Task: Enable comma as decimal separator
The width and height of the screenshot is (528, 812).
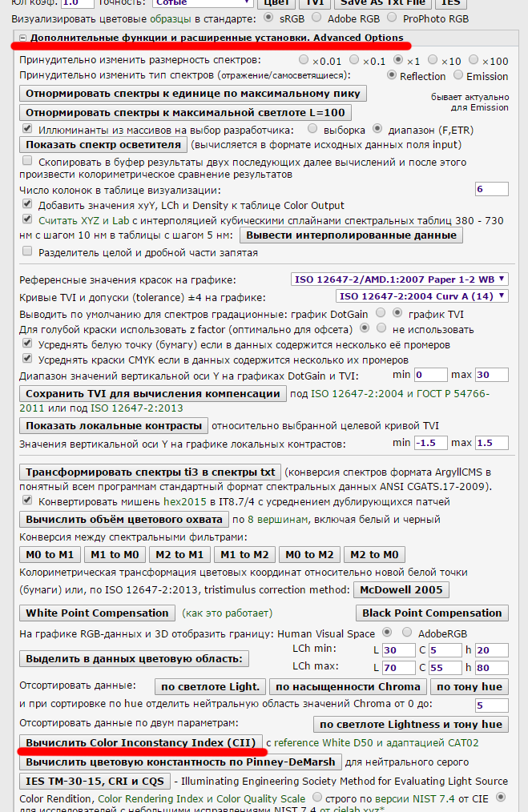Action: (x=27, y=251)
